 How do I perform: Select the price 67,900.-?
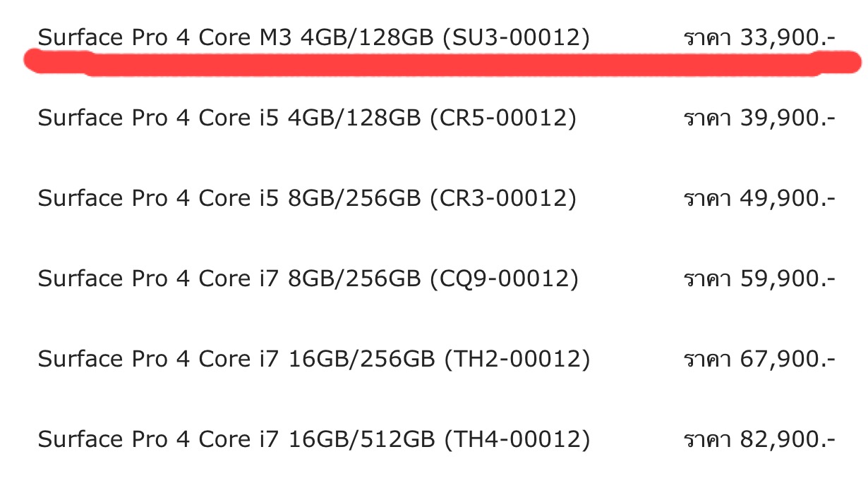[x=788, y=360]
